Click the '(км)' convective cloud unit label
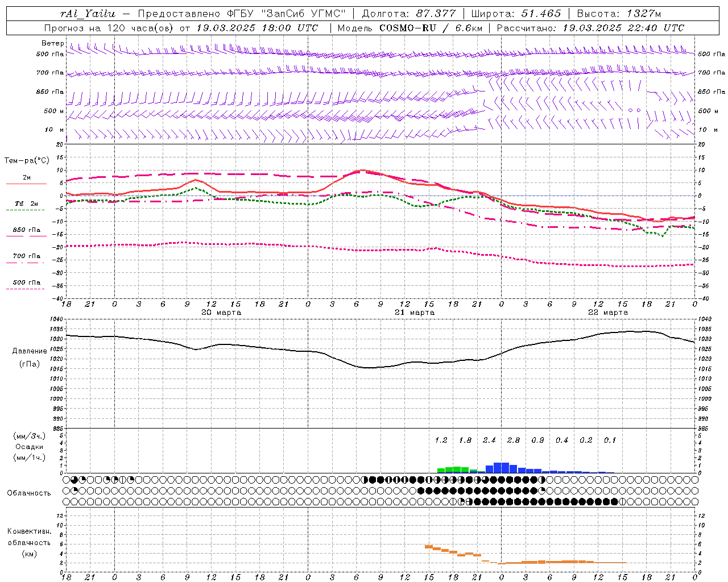The width and height of the screenshot is (728, 582). (29, 554)
